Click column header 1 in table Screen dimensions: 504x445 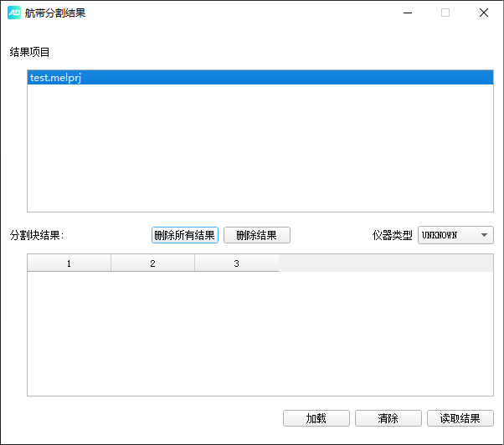click(x=69, y=263)
